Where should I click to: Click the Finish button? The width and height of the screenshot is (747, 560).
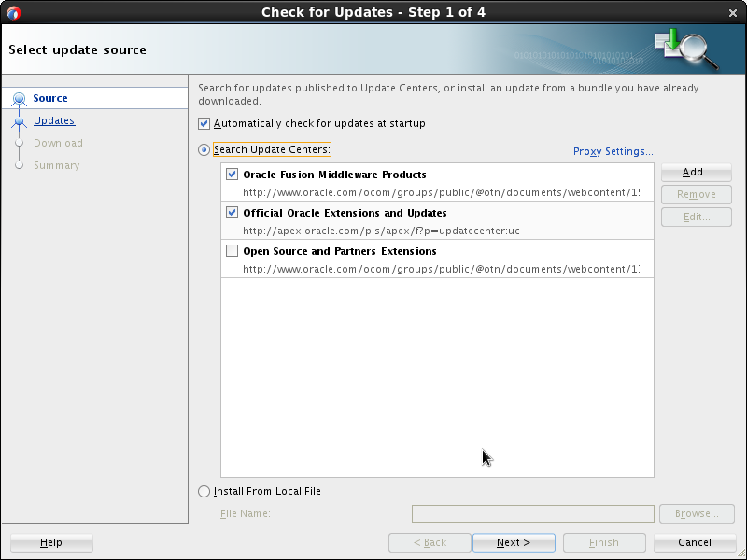(x=604, y=542)
